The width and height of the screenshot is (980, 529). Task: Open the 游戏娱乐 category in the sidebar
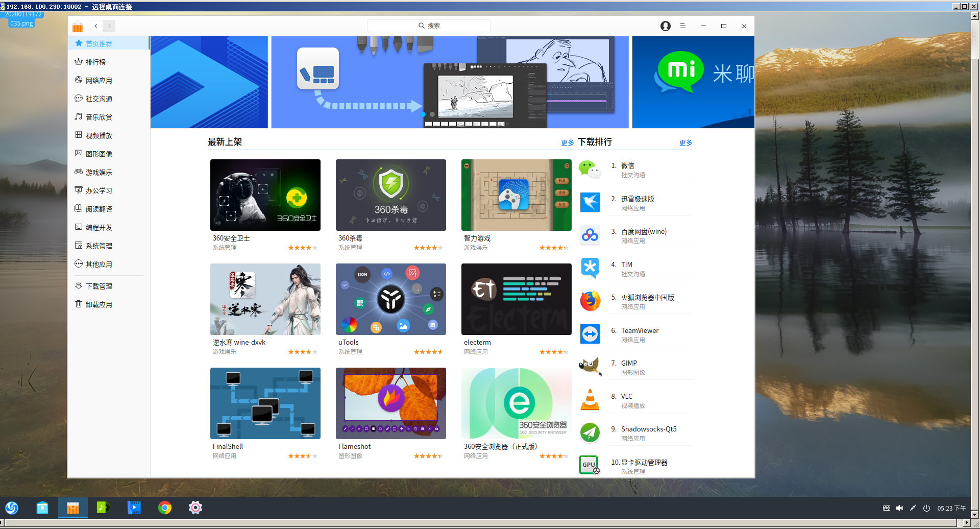pos(99,172)
